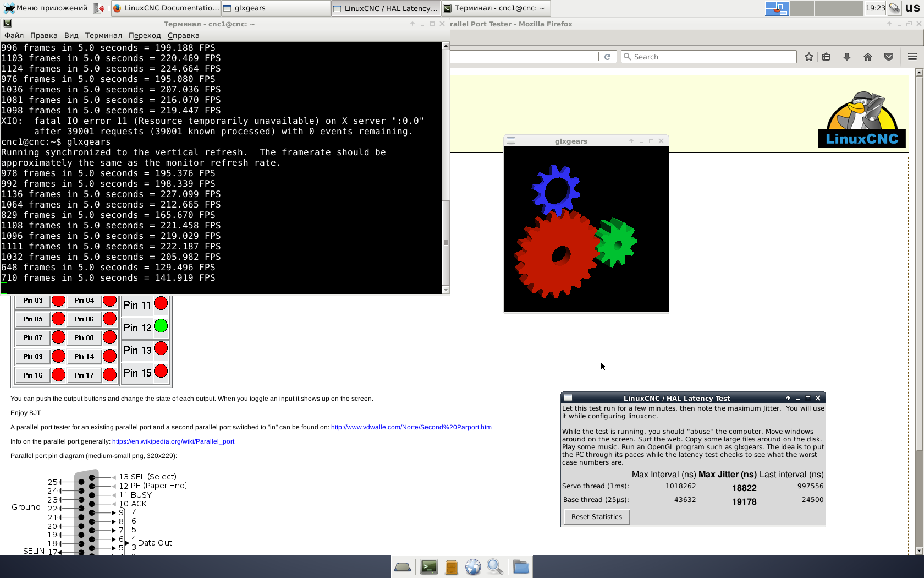Switch to workspace 3 in pager
The image size is (924, 578).
coord(827,8)
